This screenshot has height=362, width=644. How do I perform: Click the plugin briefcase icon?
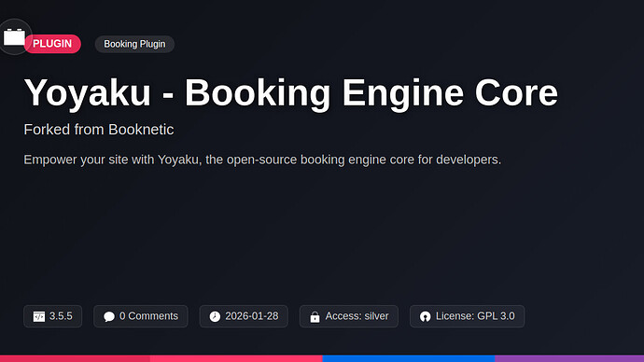(x=14, y=37)
